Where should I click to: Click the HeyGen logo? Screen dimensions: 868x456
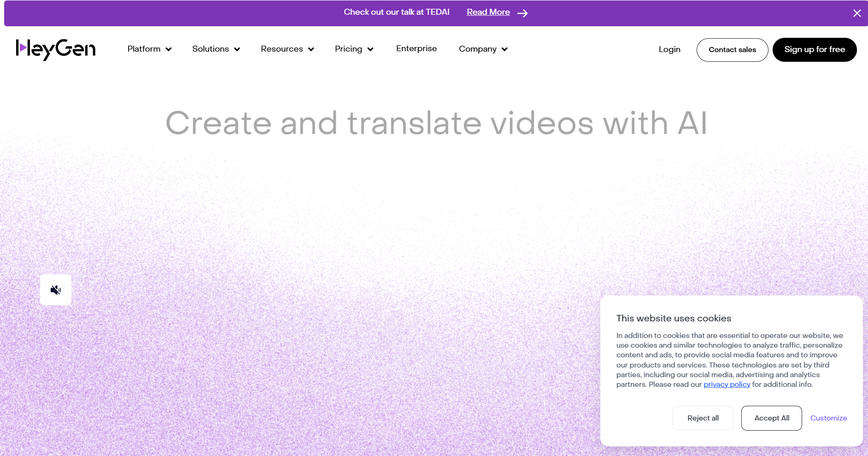56,49
